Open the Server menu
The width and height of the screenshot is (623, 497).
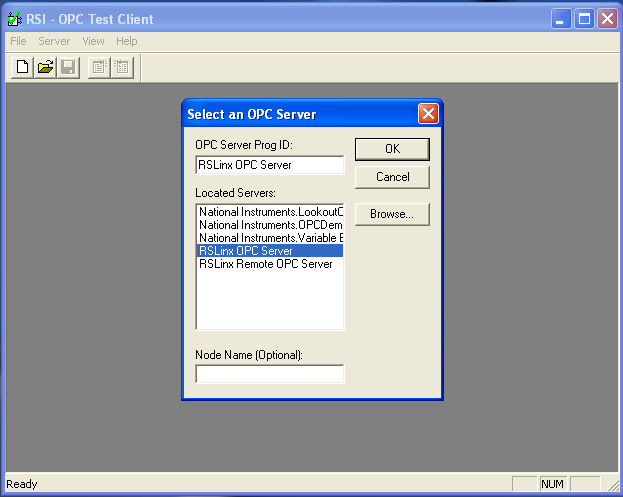(x=54, y=41)
